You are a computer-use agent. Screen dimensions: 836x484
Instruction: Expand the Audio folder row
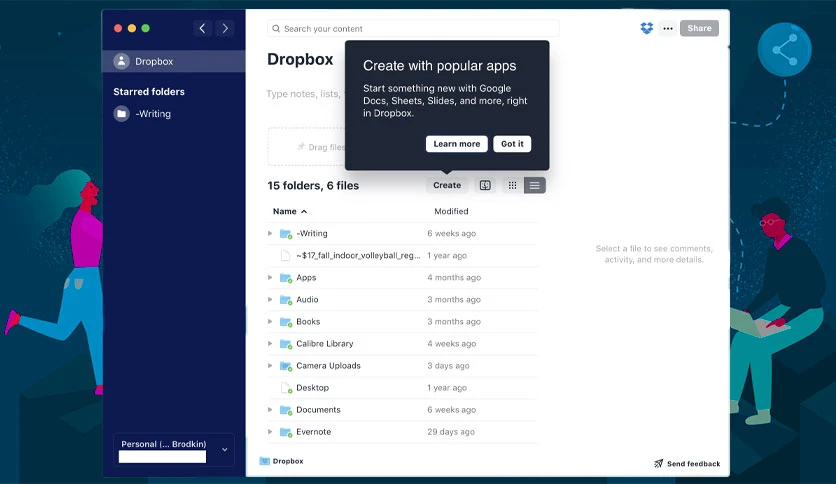tap(270, 300)
